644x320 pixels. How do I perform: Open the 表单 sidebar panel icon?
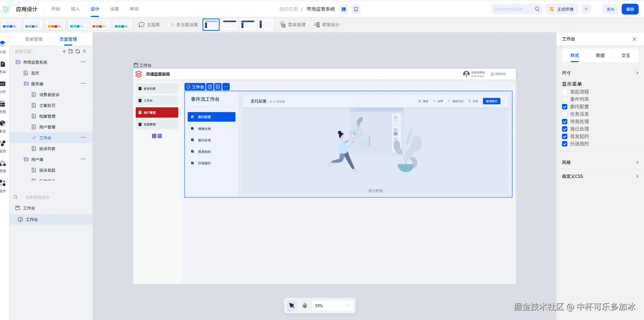(x=3, y=64)
